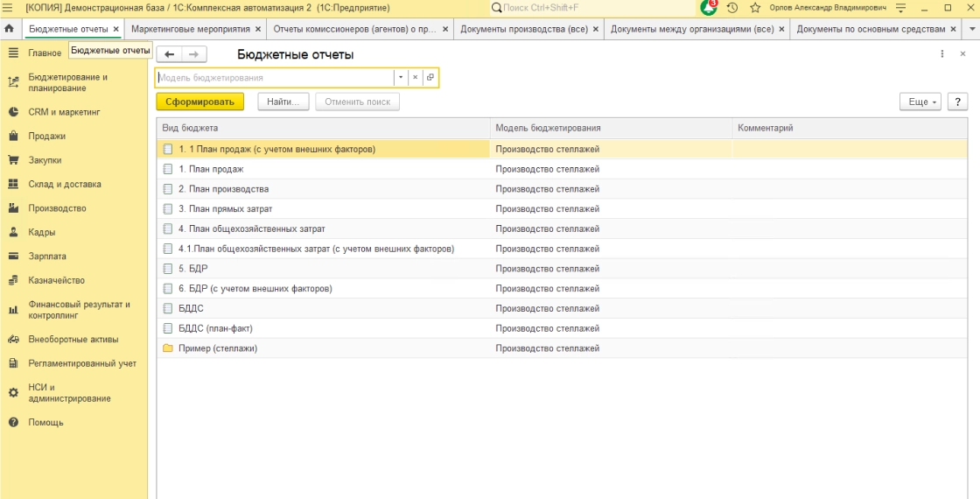980x499 pixels.
Task: Click the Регламентированный учет calculator icon
Action: tap(13, 363)
